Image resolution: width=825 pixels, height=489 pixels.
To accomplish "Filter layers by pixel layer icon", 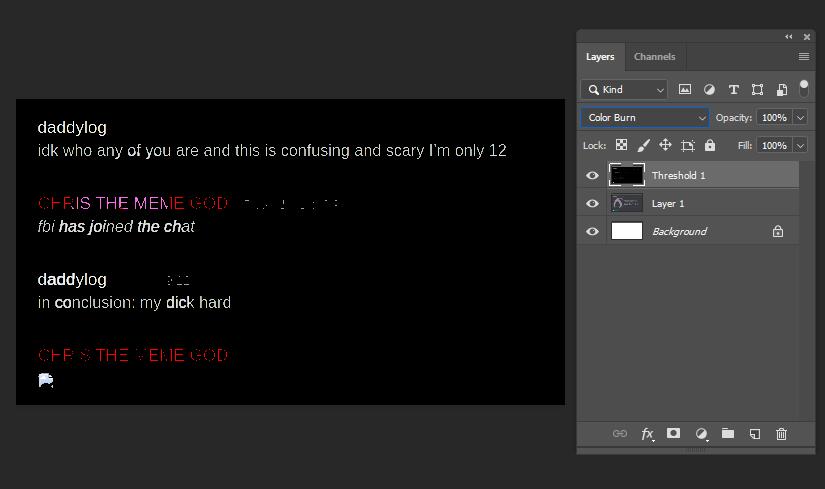I will pyautogui.click(x=685, y=89).
